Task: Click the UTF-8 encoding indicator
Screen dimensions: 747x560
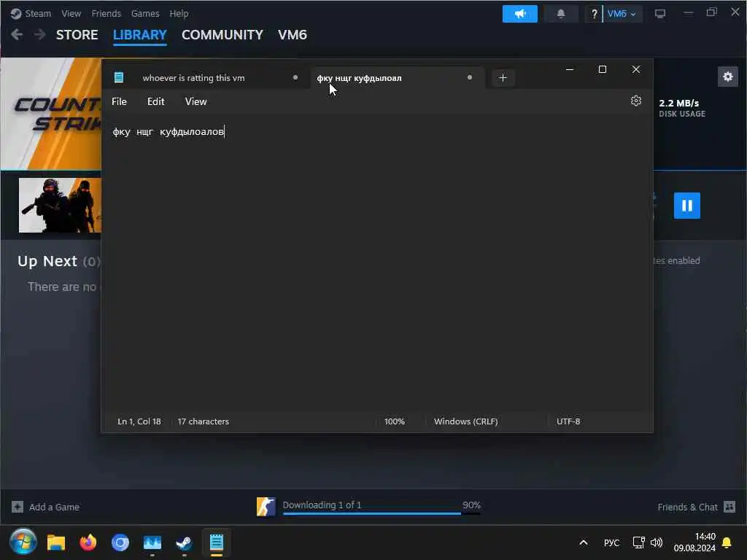Action: tap(568, 421)
